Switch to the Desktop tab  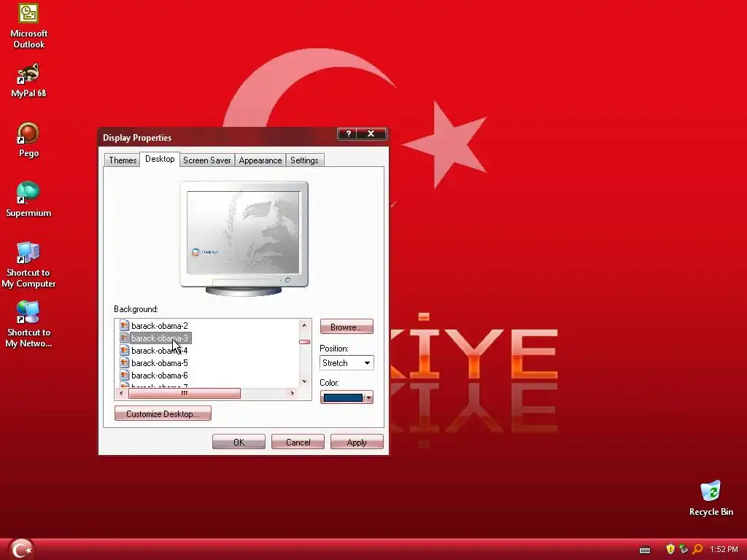[160, 159]
